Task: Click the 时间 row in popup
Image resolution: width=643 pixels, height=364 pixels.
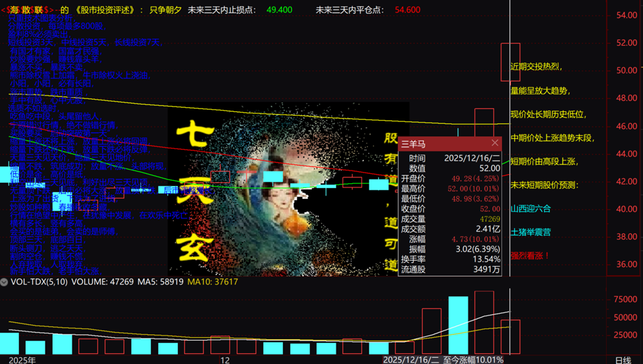Action: (x=450, y=158)
